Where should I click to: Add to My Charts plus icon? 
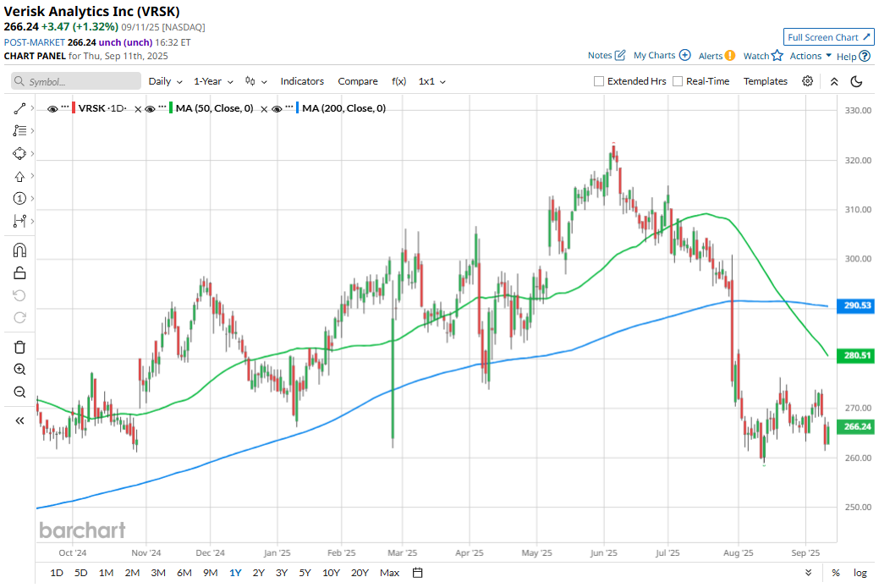pos(684,55)
